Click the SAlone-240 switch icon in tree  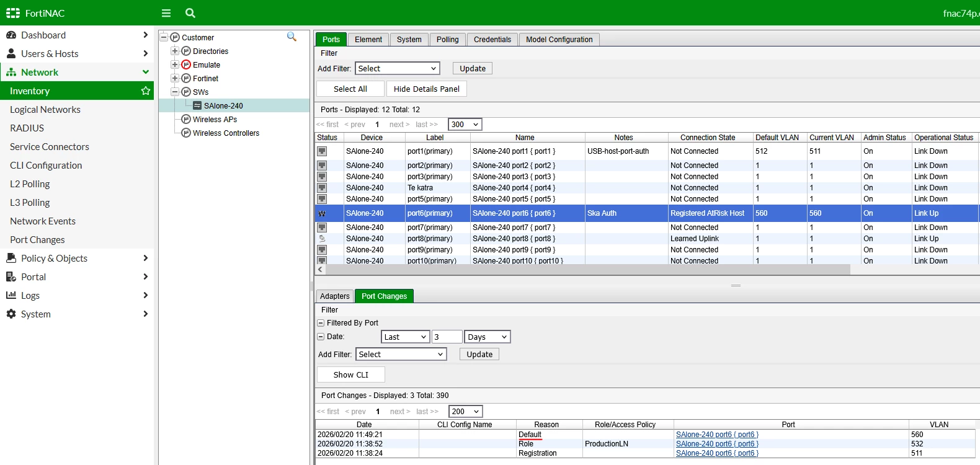(197, 106)
